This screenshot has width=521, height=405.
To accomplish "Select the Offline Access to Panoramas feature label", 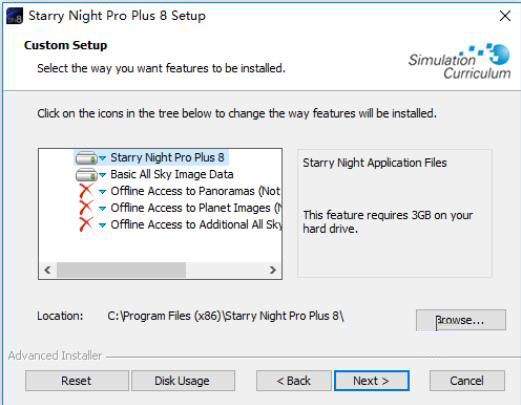I will pos(195,191).
